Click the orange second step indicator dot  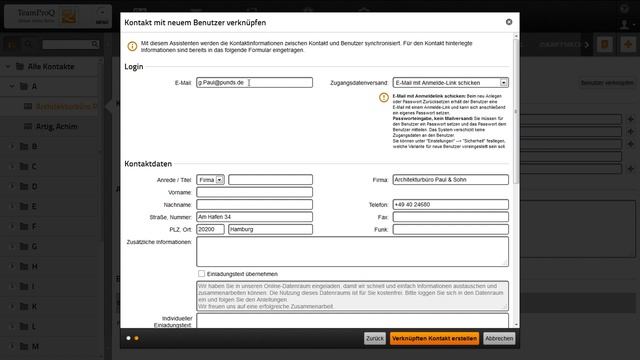click(136, 338)
